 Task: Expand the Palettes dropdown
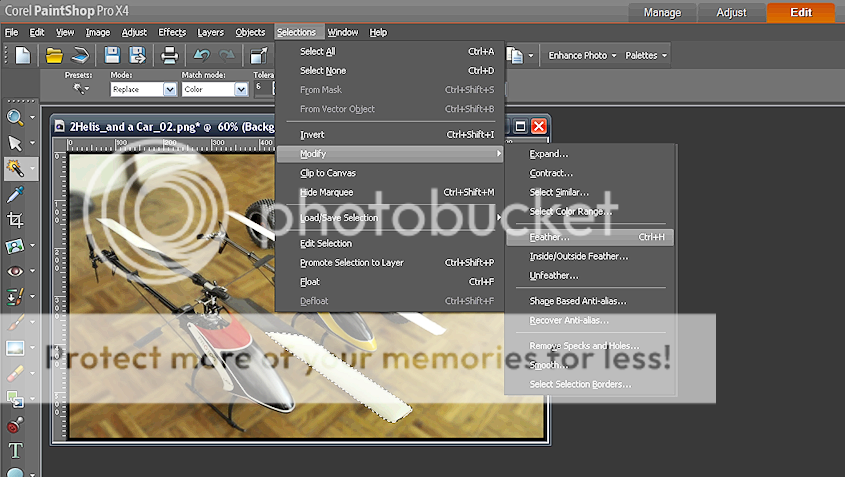pos(646,55)
